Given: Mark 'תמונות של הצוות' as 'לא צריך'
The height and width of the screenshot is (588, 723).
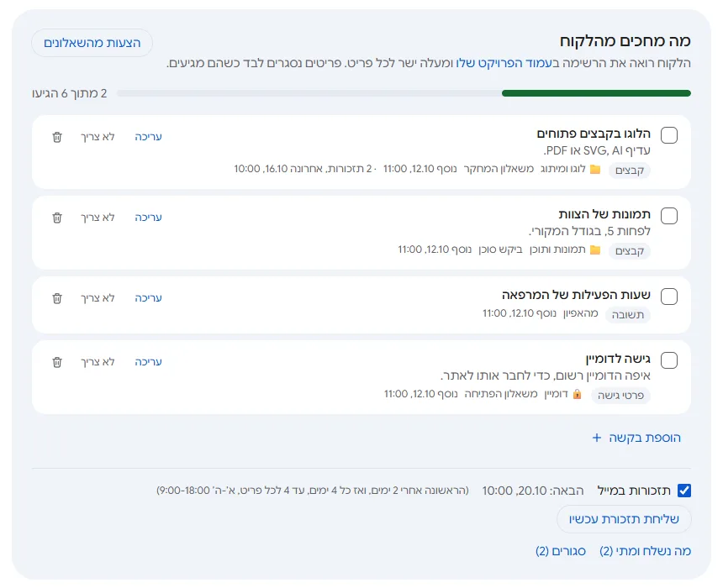Looking at the screenshot, I should (x=98, y=218).
